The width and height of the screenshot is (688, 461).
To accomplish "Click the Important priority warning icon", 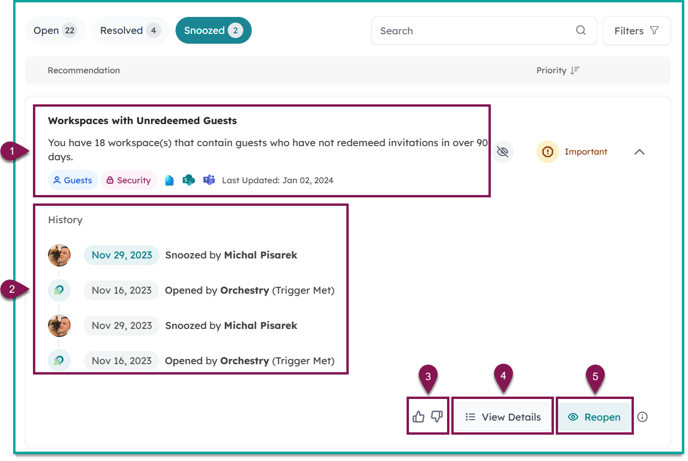I will coord(547,152).
